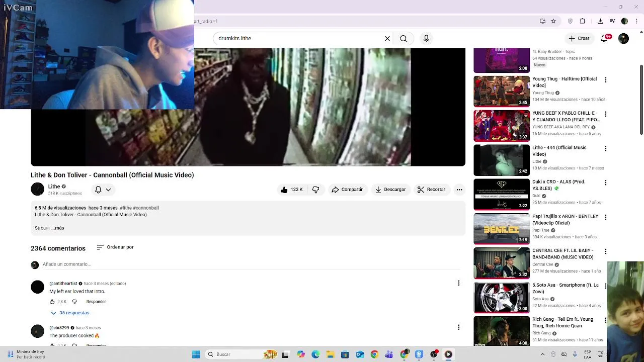
Task: Open options for Yung Beef x Pablo Chill-E video
Action: point(606,114)
